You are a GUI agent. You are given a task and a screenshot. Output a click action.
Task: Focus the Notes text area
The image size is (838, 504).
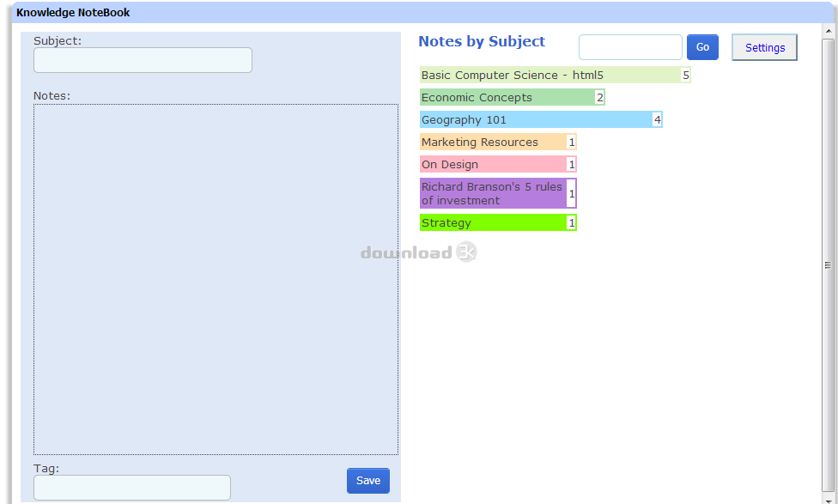coord(216,279)
